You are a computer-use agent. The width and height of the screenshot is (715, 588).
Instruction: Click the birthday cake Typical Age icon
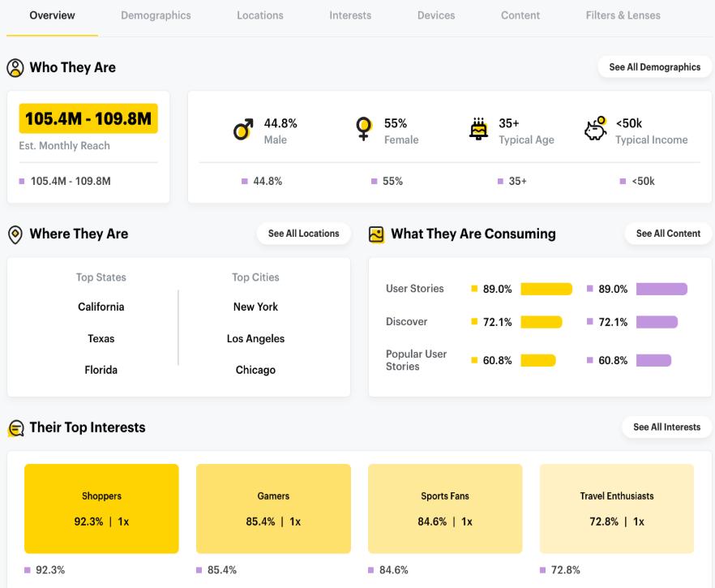(480, 130)
